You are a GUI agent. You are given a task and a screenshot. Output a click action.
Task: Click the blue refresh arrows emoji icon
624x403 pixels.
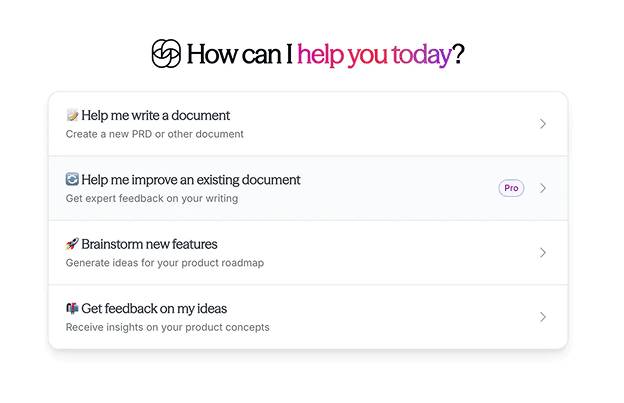(72, 180)
